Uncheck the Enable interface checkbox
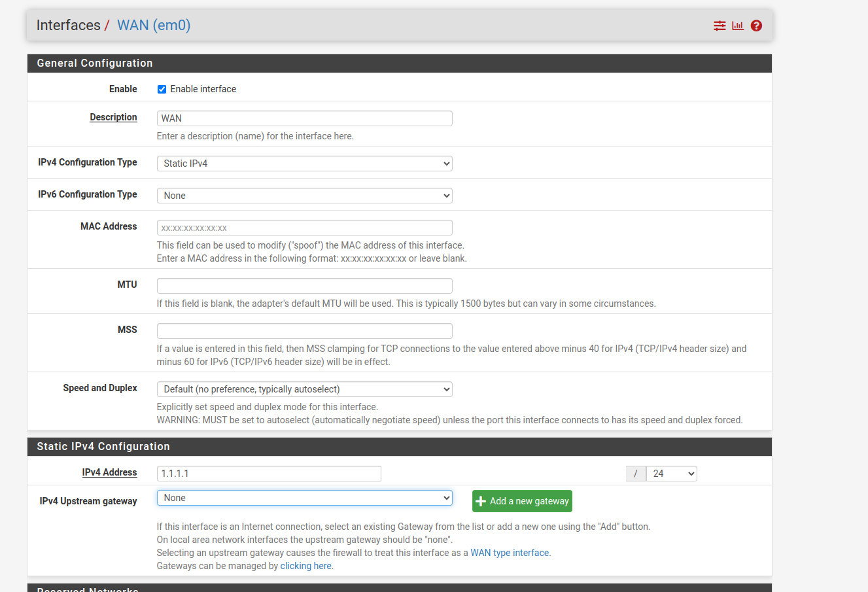The width and height of the screenshot is (868, 592). 162,89
